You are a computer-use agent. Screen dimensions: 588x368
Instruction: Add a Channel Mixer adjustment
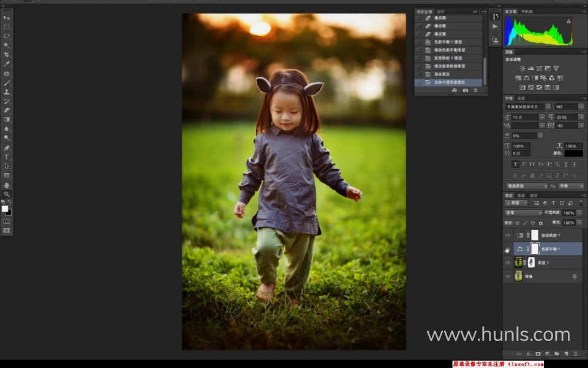[552, 78]
